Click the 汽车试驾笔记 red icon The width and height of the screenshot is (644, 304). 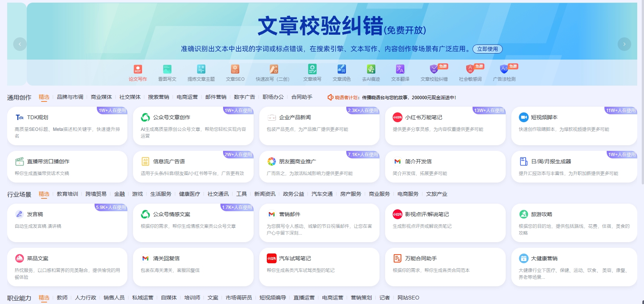272,258
